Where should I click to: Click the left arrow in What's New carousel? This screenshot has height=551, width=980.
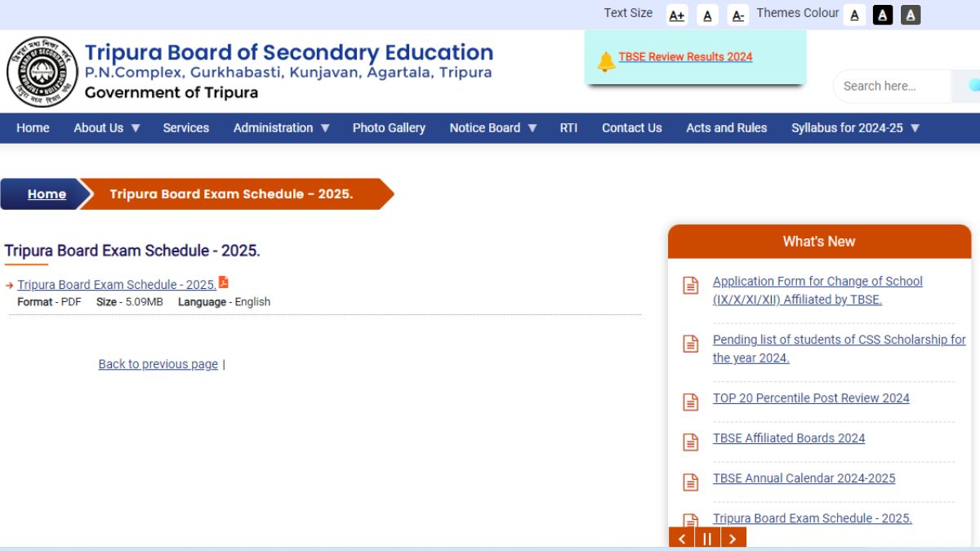(683, 539)
